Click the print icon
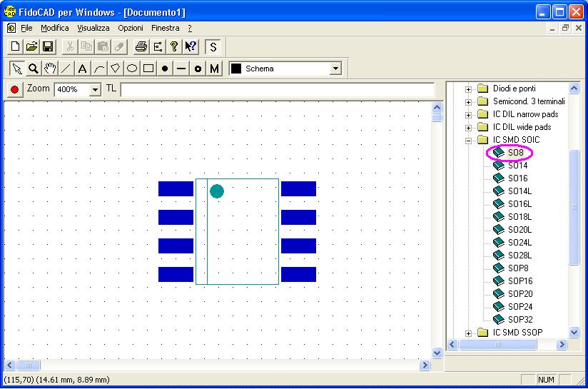 pos(141,47)
